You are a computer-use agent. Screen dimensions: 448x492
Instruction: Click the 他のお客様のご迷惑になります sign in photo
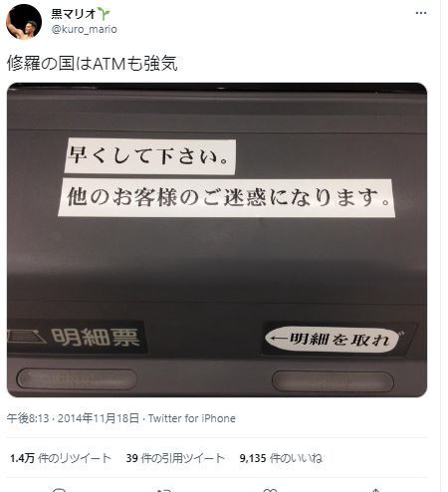coord(227,198)
